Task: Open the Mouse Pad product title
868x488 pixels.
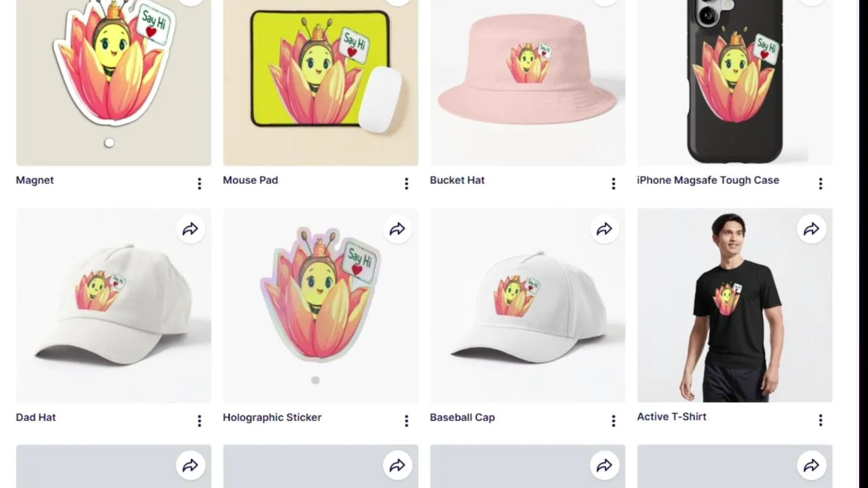Action: click(250, 180)
